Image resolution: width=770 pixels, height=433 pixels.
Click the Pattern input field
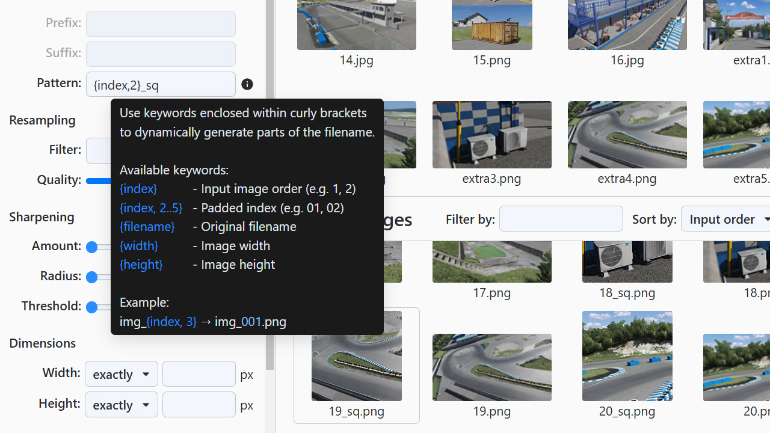click(x=161, y=84)
